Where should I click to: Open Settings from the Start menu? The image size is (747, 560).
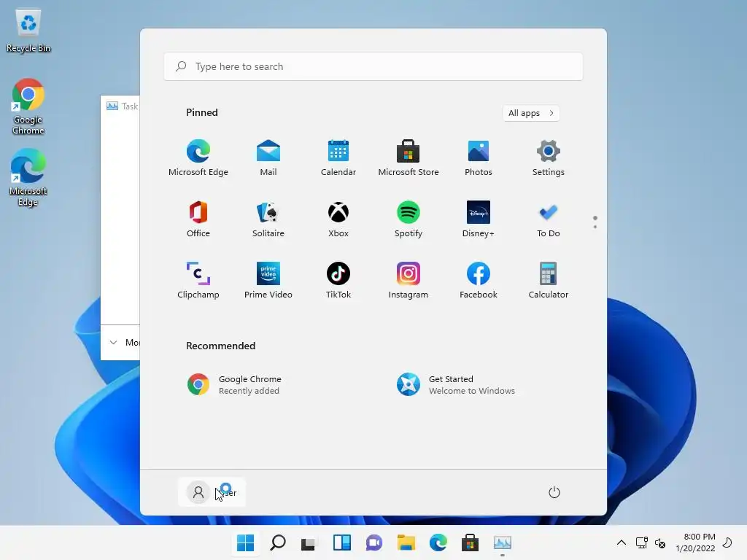[x=549, y=158]
